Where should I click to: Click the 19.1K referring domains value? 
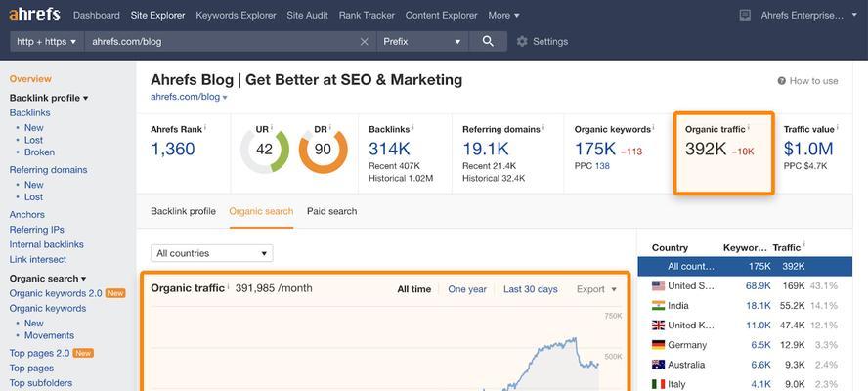pos(486,149)
